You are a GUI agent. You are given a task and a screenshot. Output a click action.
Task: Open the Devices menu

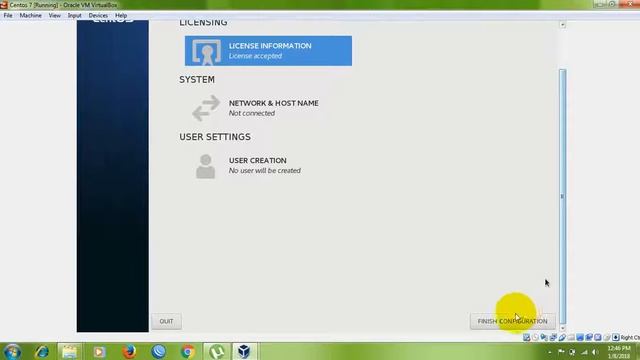(98, 16)
